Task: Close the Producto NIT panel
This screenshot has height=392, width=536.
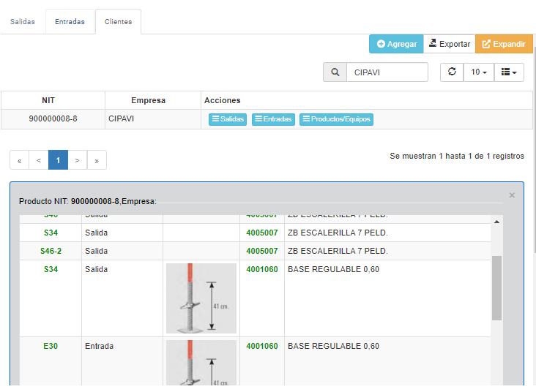Action: 512,195
